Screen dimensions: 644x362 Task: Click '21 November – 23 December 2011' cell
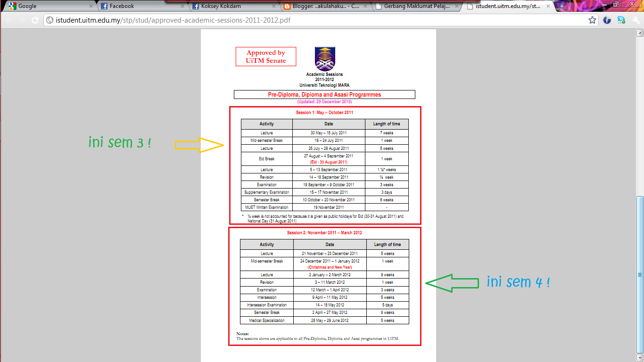(330, 254)
